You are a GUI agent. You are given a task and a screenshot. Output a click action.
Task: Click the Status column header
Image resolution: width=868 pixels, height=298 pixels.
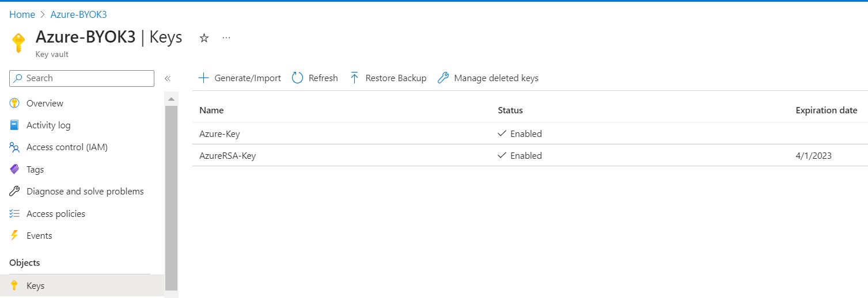point(510,110)
